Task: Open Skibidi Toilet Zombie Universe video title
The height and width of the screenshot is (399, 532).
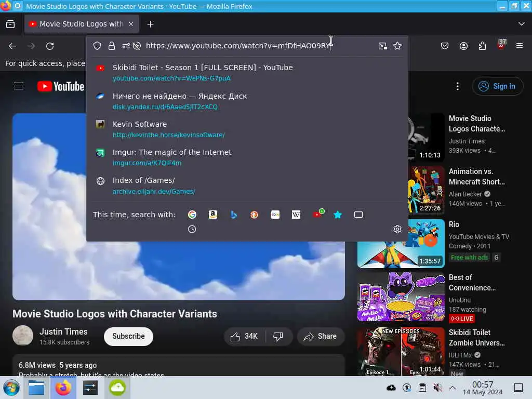Action: coord(477,338)
